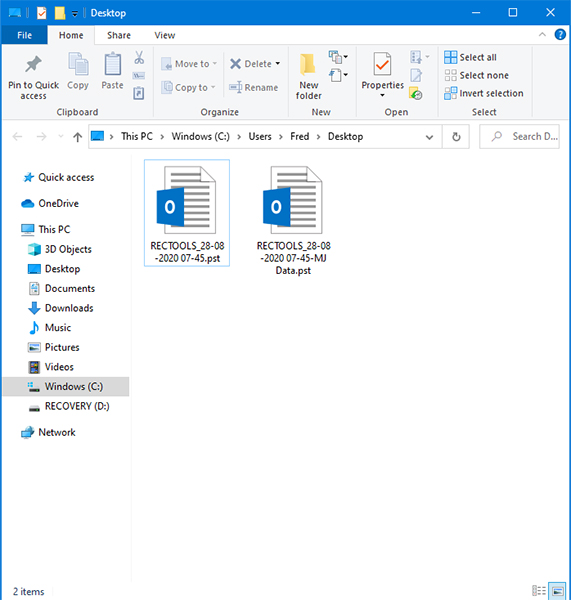Viewport: 571px width, 600px height.
Task: Click the Copy path icon
Action: coord(139,76)
